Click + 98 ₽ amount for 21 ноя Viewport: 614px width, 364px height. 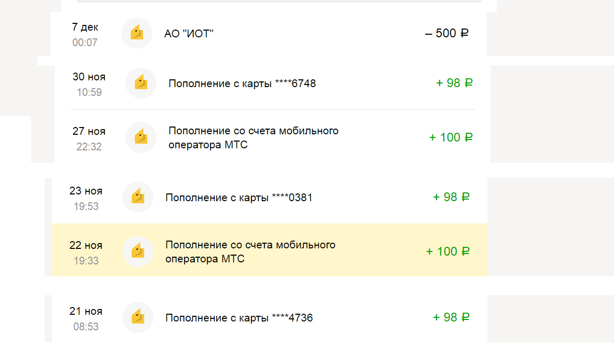click(x=451, y=317)
